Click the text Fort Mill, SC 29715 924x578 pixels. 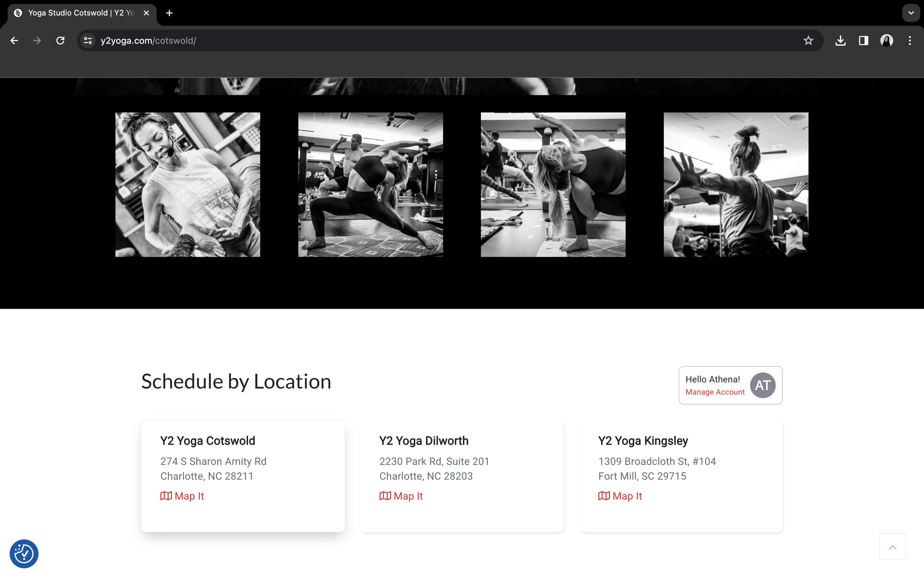coord(642,476)
